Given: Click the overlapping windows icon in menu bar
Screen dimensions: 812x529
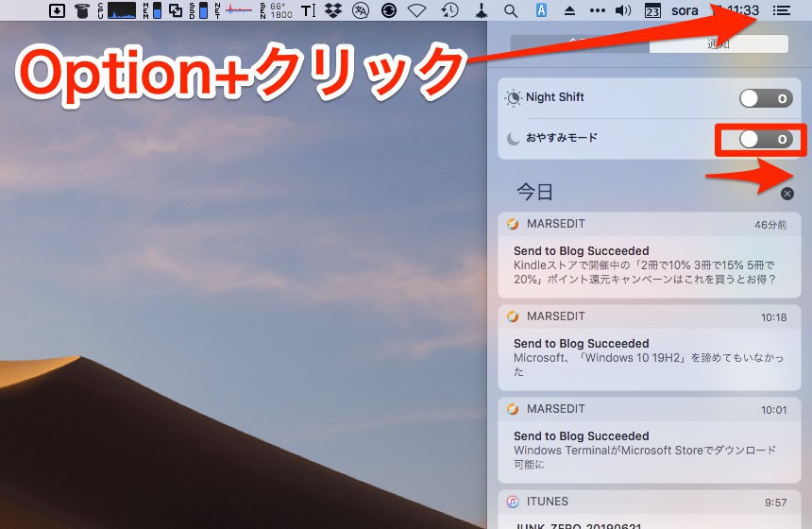Looking at the screenshot, I should pos(176,10).
